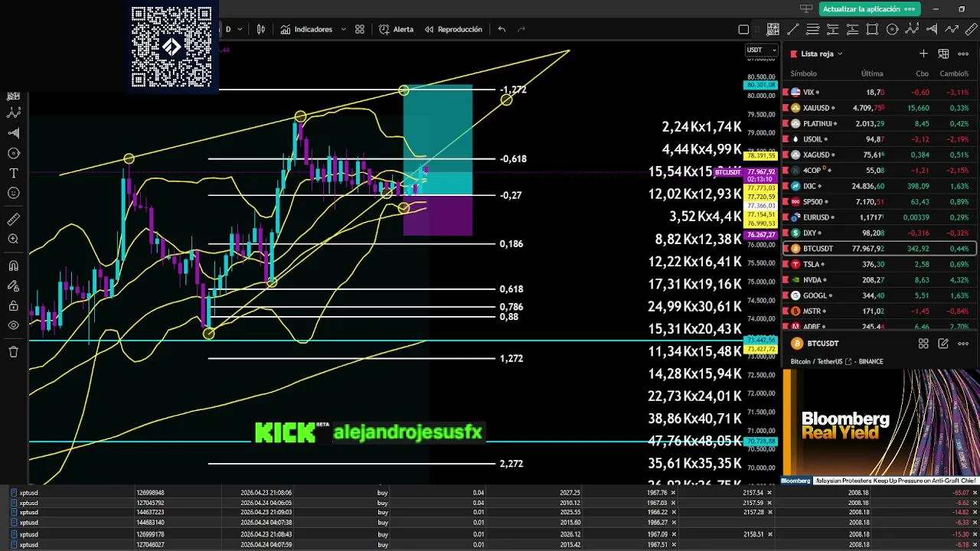Select NVDA in the watchlist
The image size is (980, 551).
[x=880, y=280]
